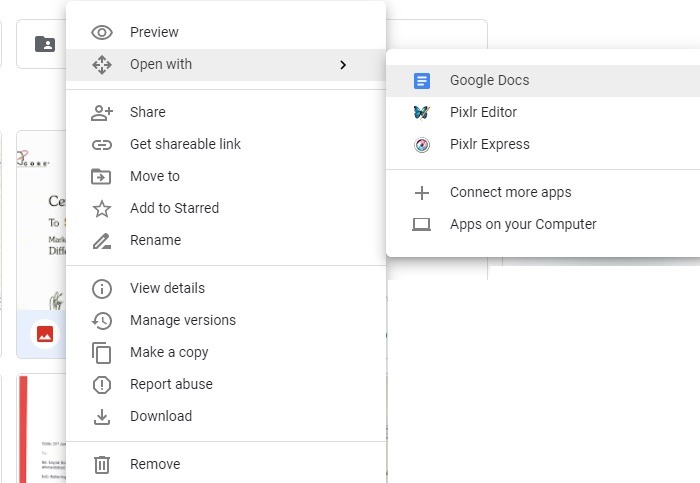
Task: Click the View details info icon
Action: [x=102, y=289]
